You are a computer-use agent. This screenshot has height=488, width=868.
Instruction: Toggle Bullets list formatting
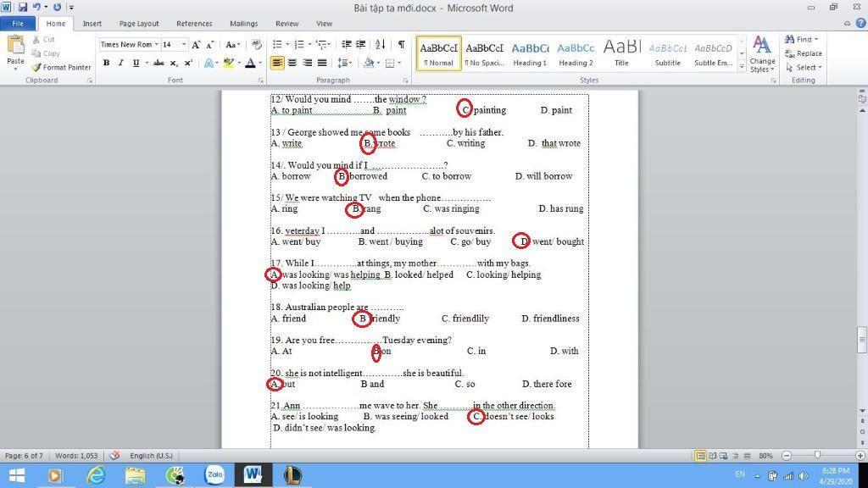[x=277, y=45]
